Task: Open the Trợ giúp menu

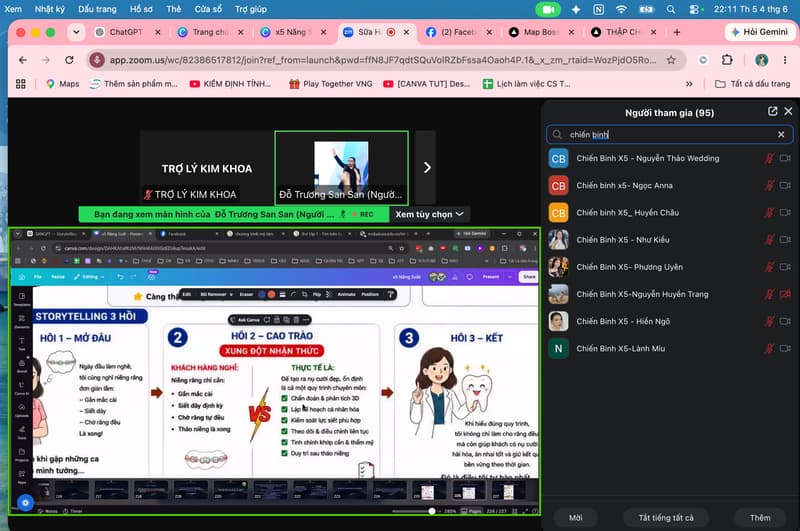Action: pyautogui.click(x=251, y=9)
